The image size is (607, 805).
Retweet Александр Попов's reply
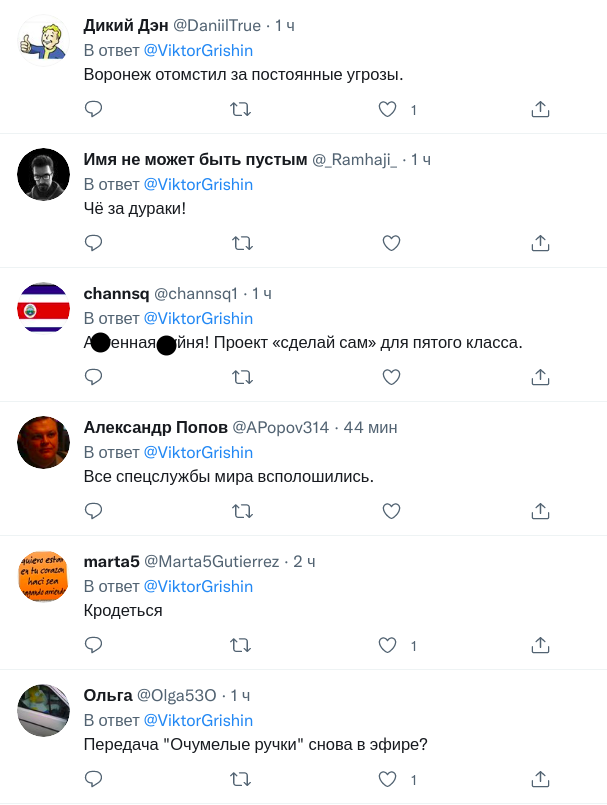[x=241, y=511]
